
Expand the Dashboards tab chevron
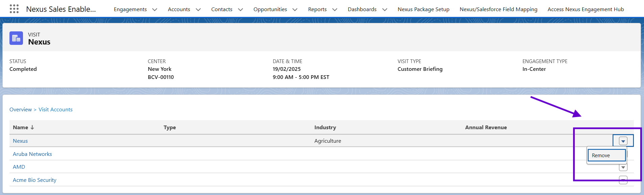point(385,9)
